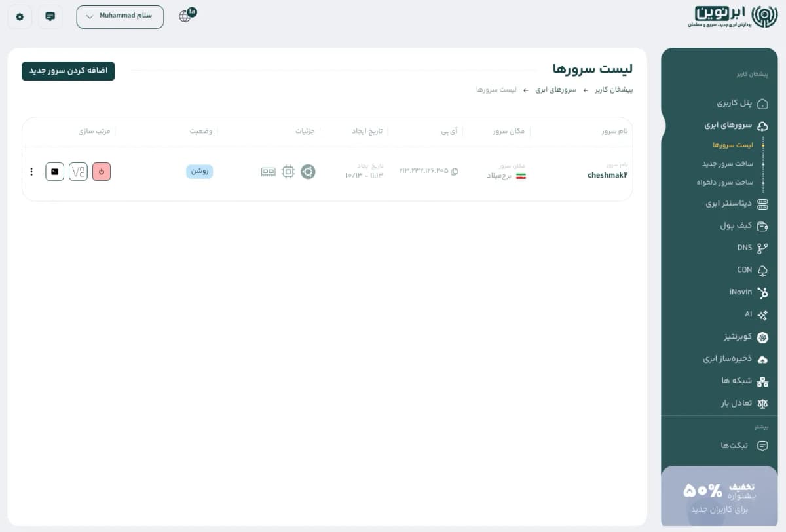The image size is (786, 532).
Task: Toggle power off cheshmak2 with red power button
Action: 102,172
